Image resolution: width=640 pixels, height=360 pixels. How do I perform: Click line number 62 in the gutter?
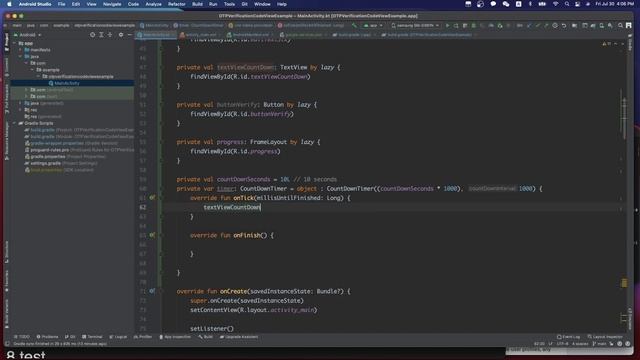(142, 207)
